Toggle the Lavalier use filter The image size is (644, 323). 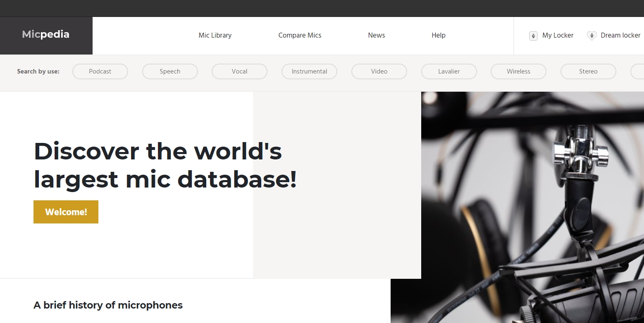pyautogui.click(x=449, y=71)
